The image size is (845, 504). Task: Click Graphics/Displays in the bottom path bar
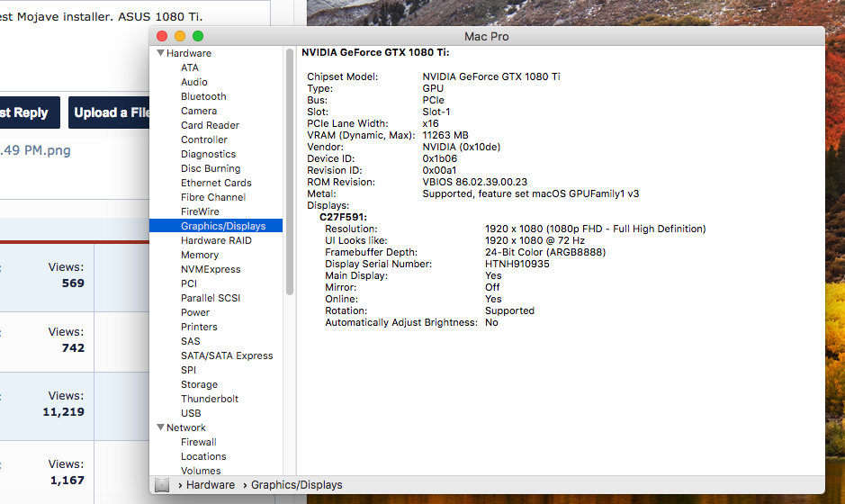coord(296,484)
